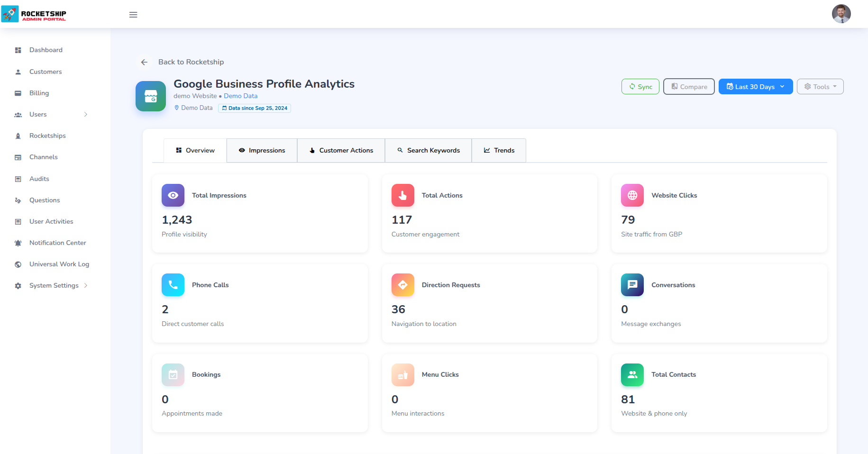Click the Demo Data location label
The width and height of the screenshot is (868, 454).
tap(193, 108)
